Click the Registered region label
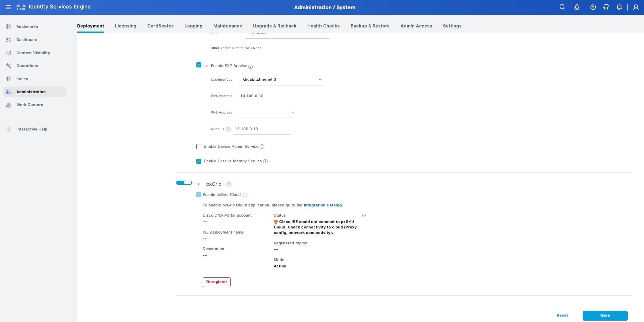644x322 pixels. click(x=290, y=243)
